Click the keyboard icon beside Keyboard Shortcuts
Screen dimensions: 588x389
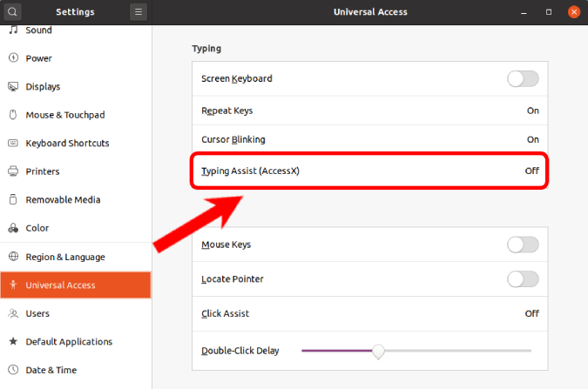click(x=13, y=144)
